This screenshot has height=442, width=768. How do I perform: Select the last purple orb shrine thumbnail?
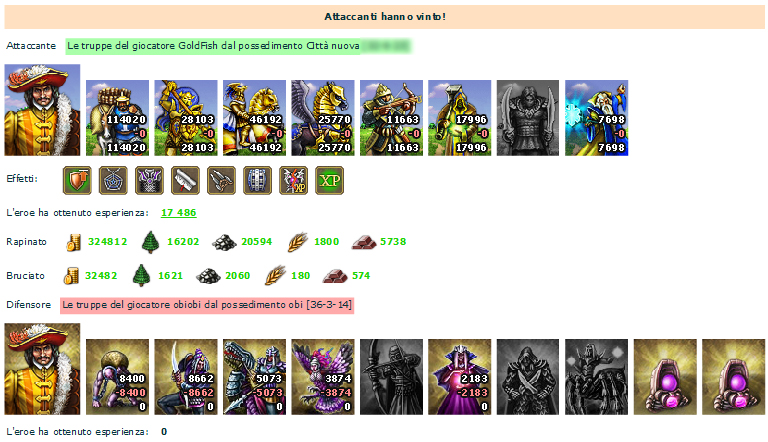pos(733,377)
